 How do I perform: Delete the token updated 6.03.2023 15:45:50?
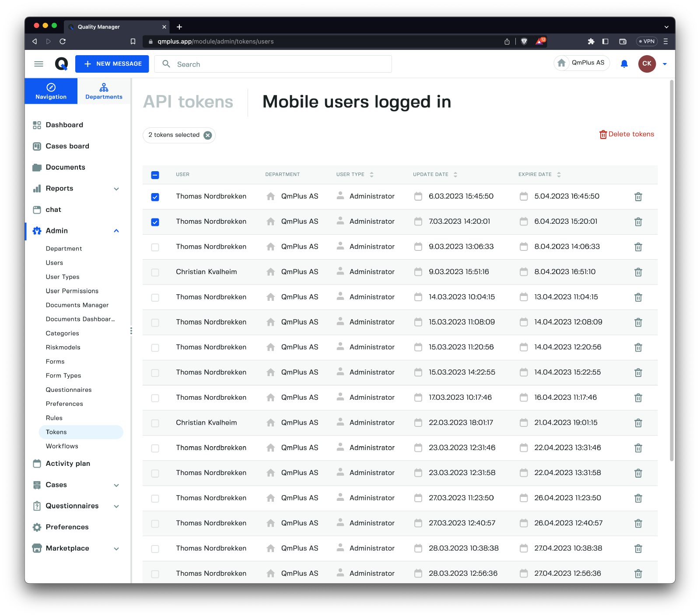click(638, 197)
